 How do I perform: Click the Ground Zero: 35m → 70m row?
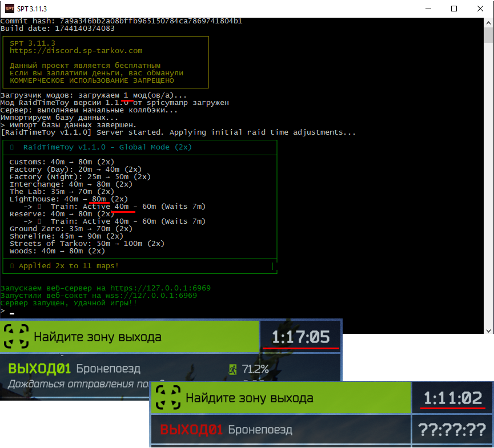click(x=71, y=228)
